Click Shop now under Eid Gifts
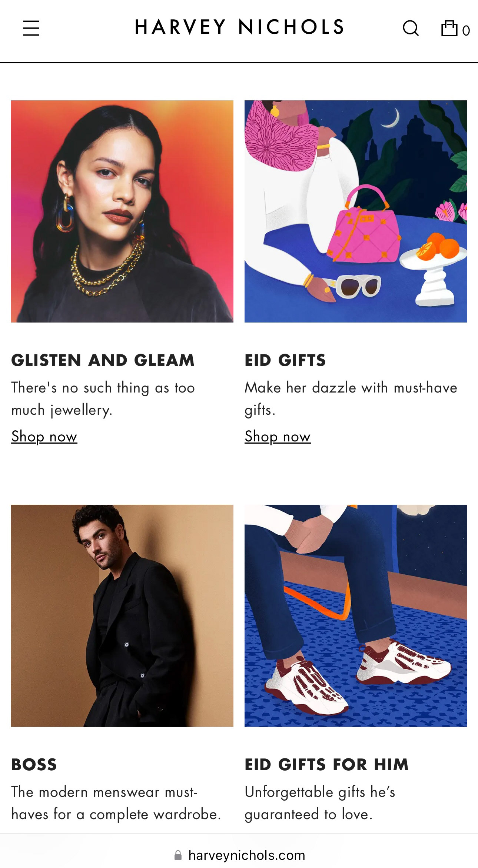 point(278,436)
